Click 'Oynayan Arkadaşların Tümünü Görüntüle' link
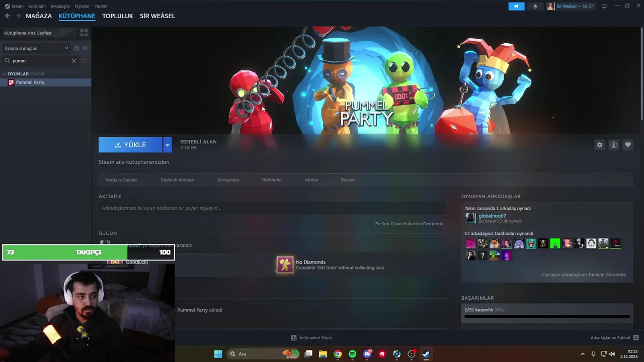 click(x=584, y=275)
